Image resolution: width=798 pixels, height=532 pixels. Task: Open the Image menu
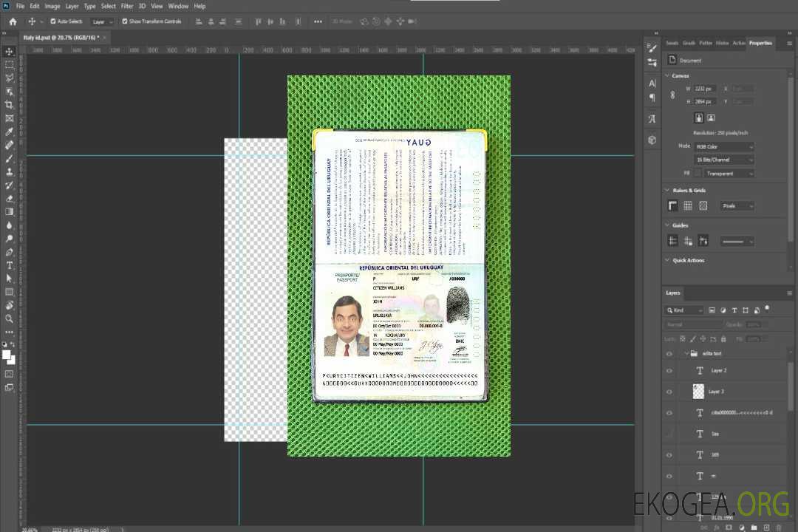click(x=52, y=6)
